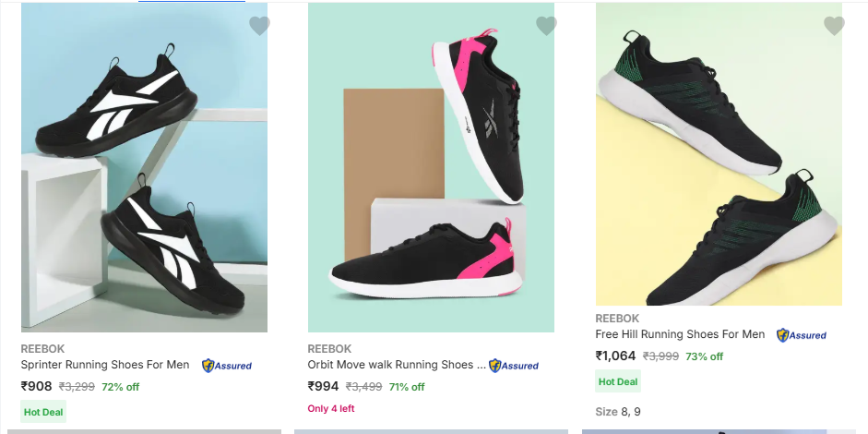Click REEBOK brand label above Free Hill shoes
868x434 pixels.
[617, 319]
